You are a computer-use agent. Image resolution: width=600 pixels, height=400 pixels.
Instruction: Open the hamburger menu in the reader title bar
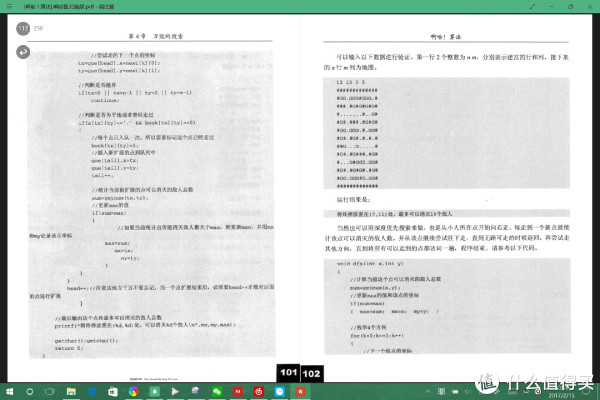[9, 7]
